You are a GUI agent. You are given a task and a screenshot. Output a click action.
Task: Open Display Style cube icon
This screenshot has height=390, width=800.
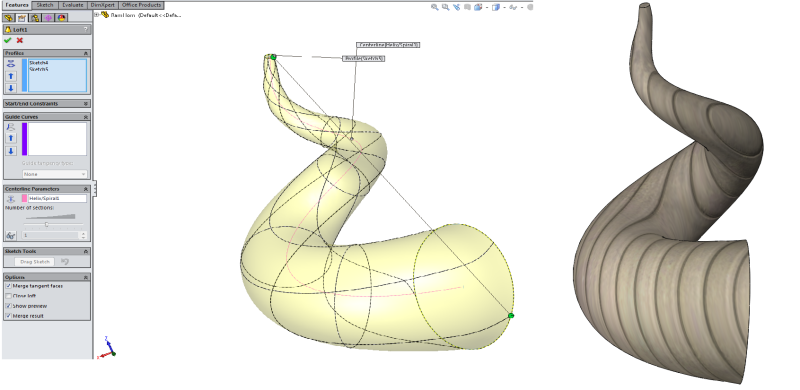495,7
